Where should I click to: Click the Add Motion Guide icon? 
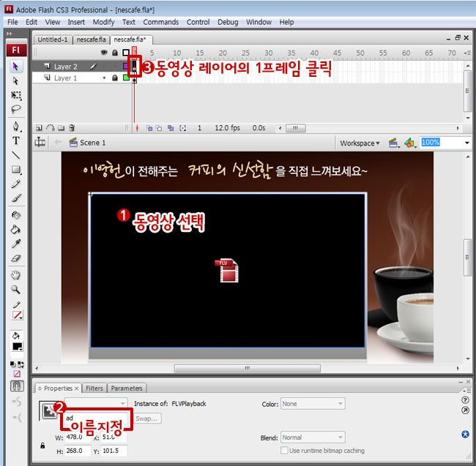click(x=50, y=128)
